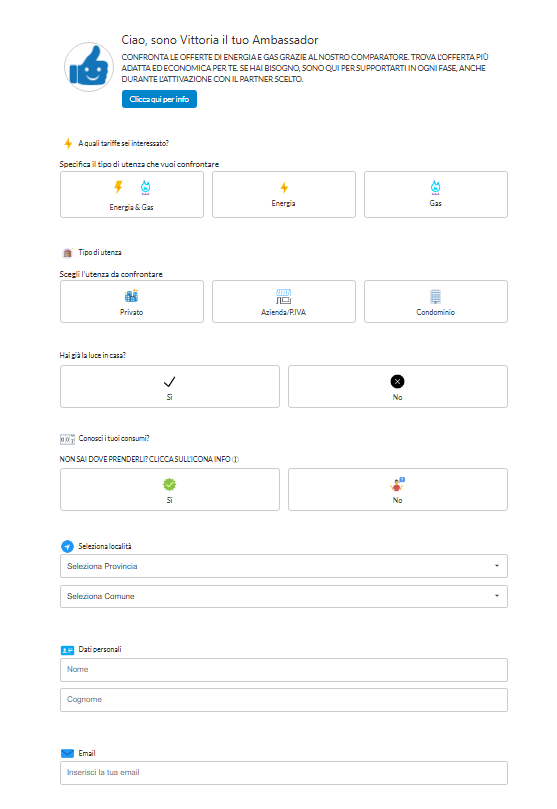
Task: Click the Nome input field
Action: [284, 670]
